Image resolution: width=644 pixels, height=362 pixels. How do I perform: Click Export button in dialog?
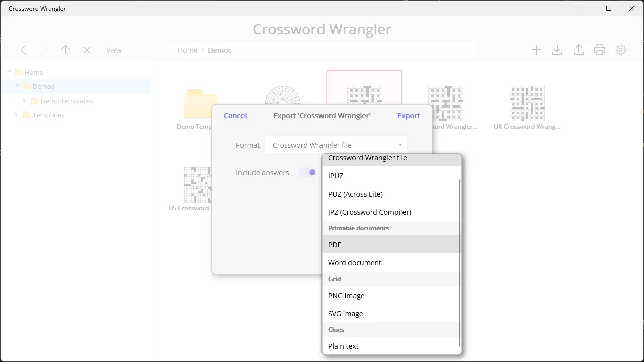click(409, 116)
